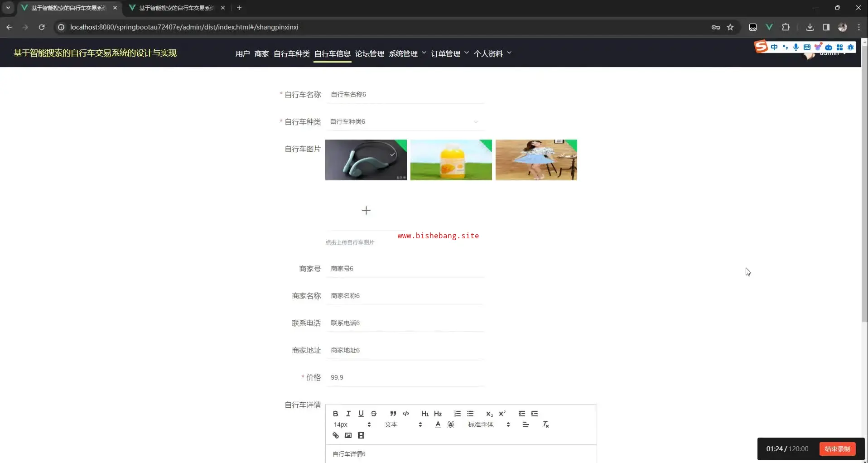Click the 价格 input field
This screenshot has height=463, width=868.
point(404,377)
